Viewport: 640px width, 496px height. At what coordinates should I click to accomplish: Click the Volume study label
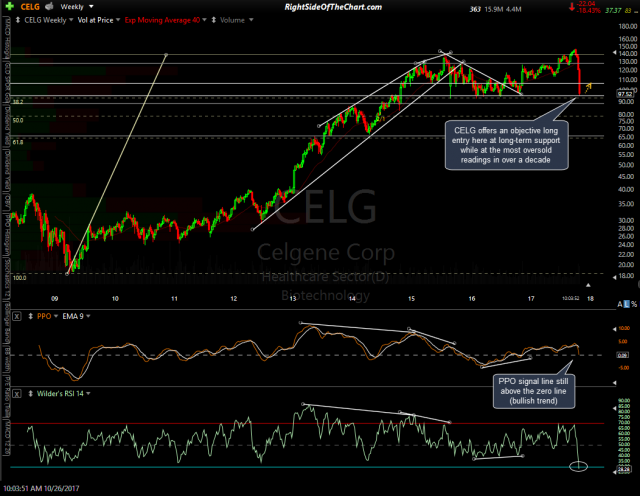232,20
